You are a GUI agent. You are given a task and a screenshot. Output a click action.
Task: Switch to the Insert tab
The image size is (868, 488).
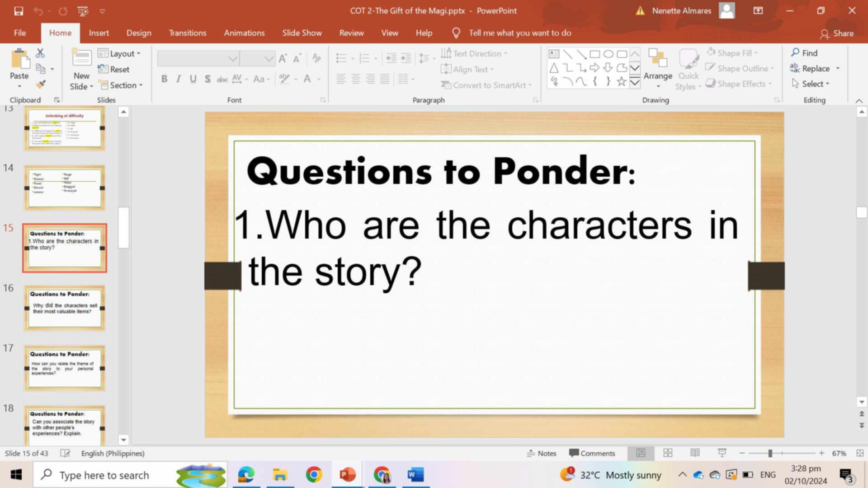pyautogui.click(x=99, y=33)
